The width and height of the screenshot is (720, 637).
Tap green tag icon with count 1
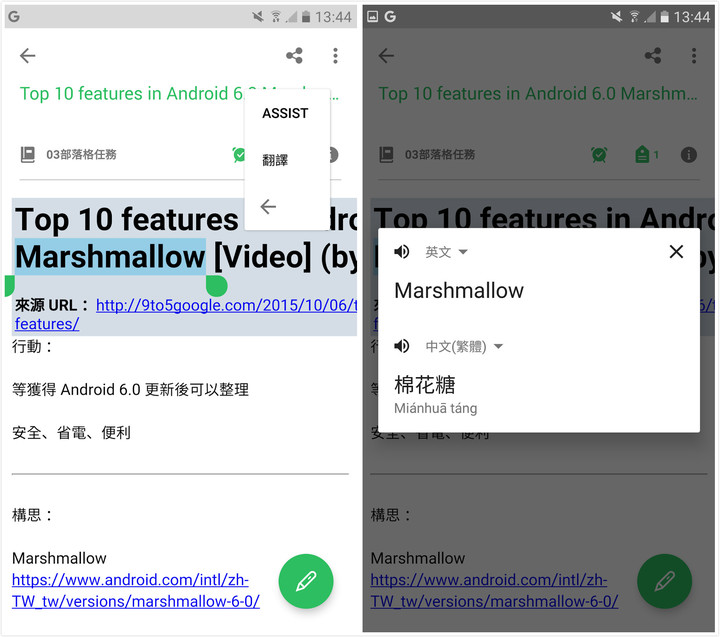tap(647, 154)
